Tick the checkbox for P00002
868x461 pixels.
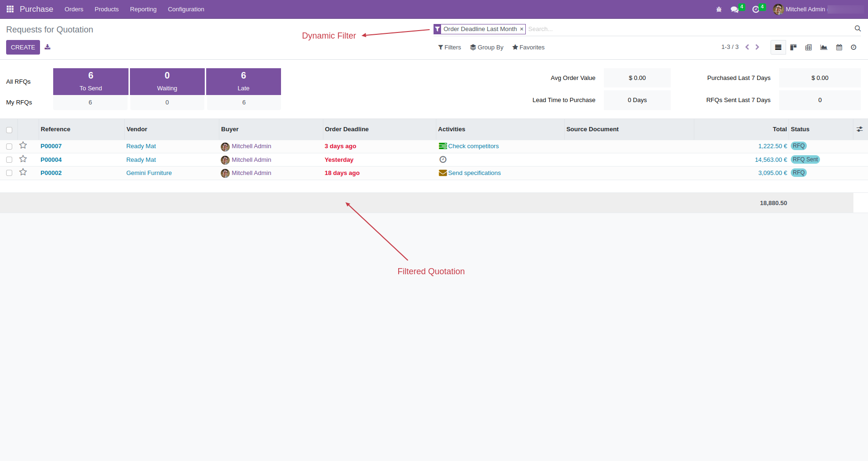point(9,173)
